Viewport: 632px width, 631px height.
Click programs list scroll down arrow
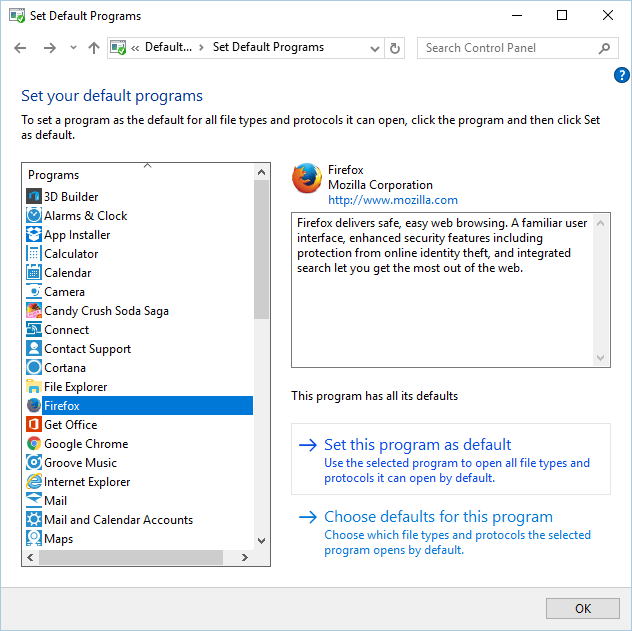coord(261,540)
